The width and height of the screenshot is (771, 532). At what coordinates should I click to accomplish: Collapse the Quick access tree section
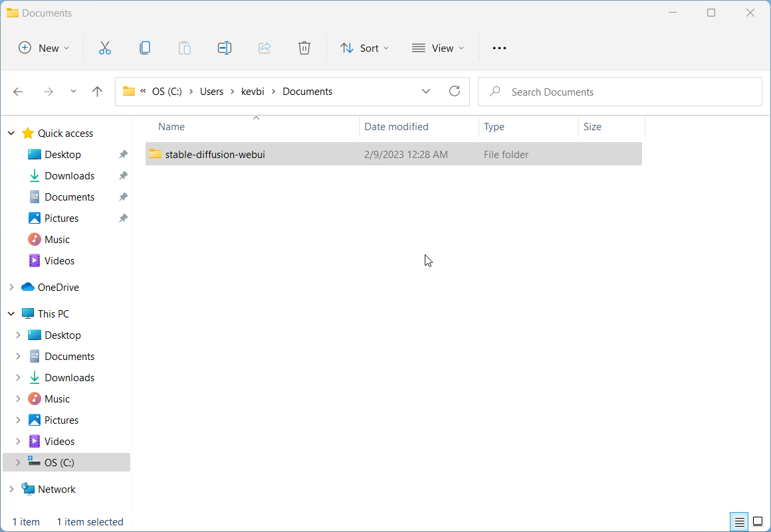11,133
